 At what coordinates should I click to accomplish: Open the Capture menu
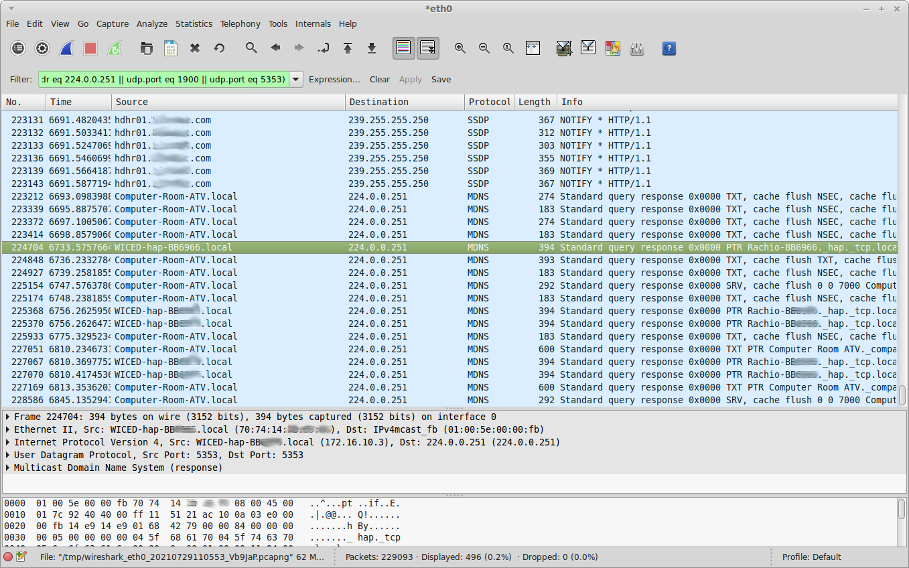[x=112, y=24]
